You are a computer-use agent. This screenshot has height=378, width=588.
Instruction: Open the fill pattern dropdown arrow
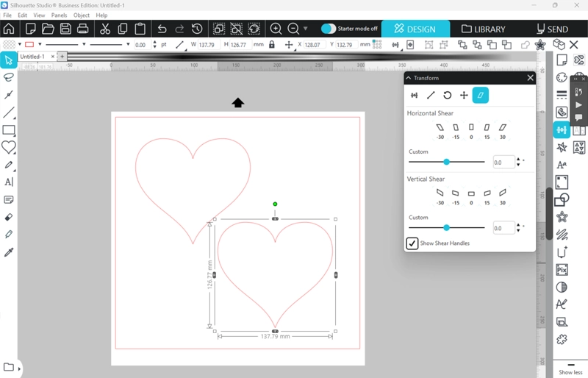pyautogui.click(x=20, y=45)
